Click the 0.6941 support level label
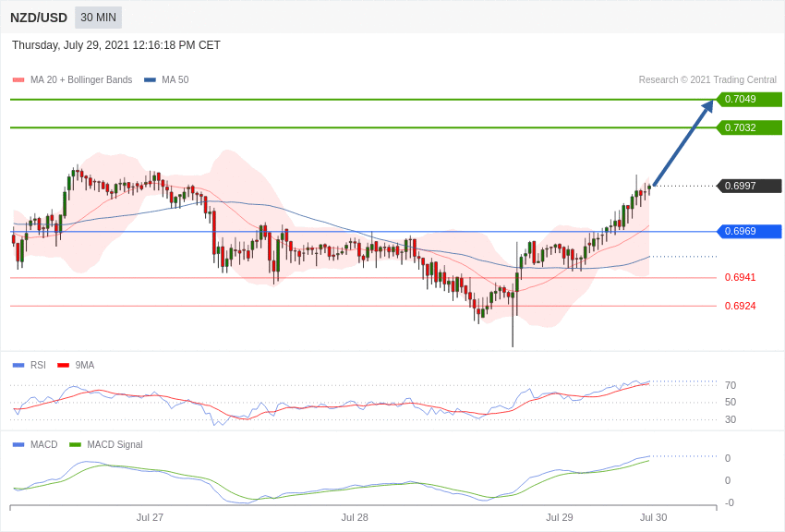This screenshot has height=532, width=785. click(741, 277)
